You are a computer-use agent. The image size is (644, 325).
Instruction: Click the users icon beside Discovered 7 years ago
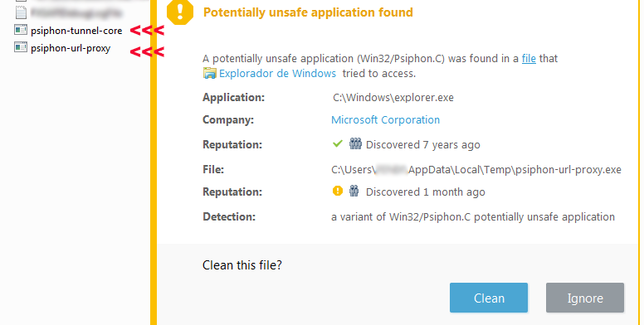pyautogui.click(x=355, y=143)
